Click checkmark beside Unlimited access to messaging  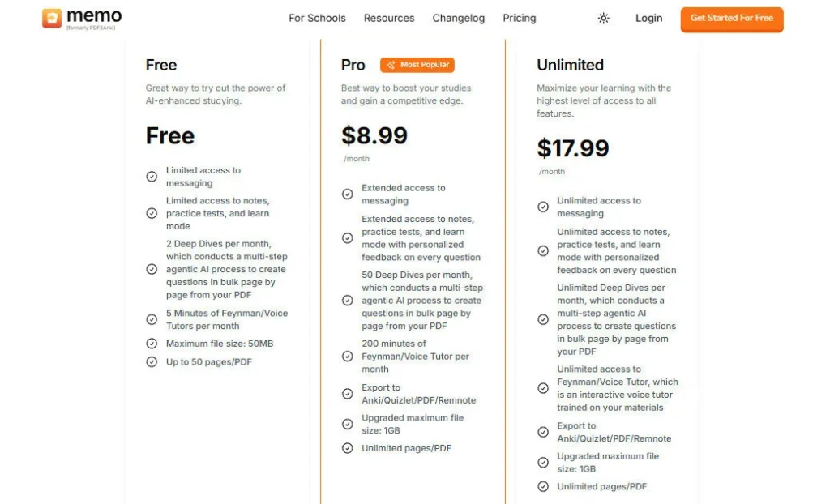pos(543,207)
